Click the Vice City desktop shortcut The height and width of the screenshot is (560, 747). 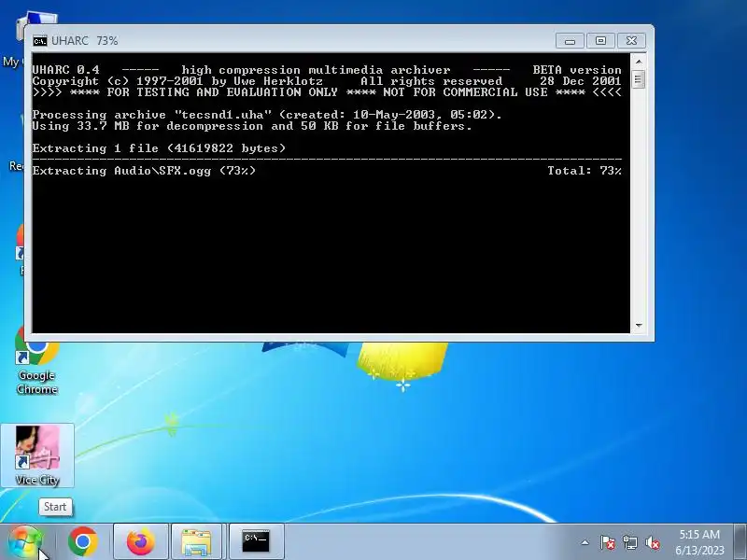[37, 455]
